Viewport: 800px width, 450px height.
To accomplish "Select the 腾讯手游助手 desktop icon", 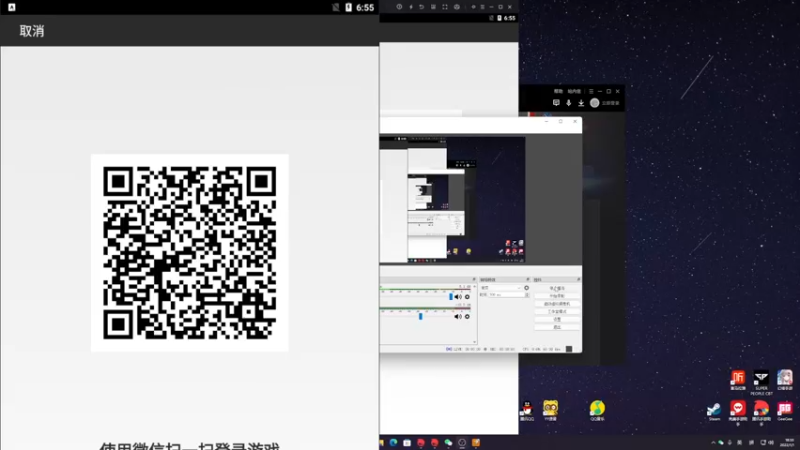I will (761, 412).
